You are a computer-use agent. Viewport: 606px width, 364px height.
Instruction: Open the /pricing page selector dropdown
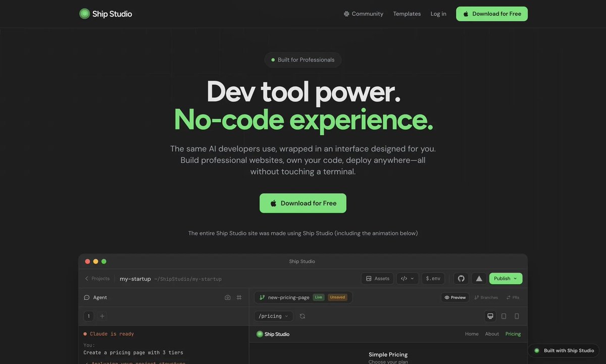273,316
